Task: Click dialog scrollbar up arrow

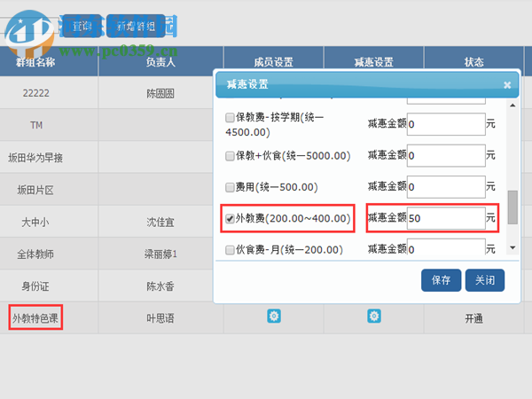Action: coord(512,106)
